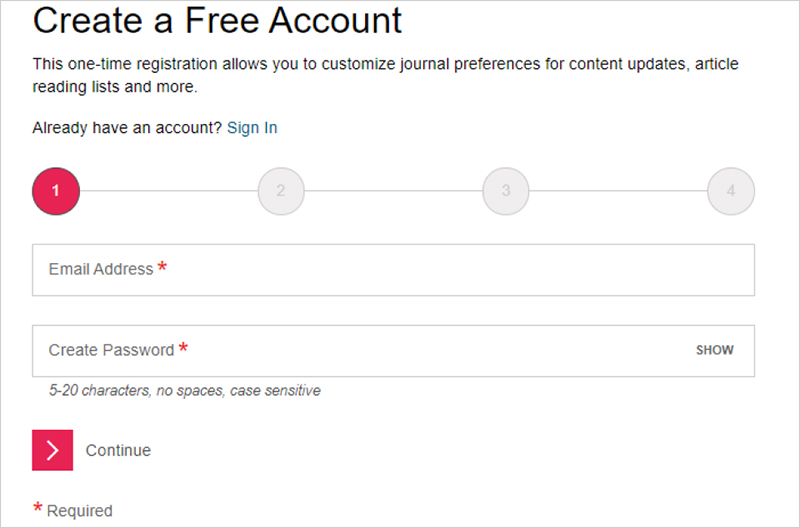Click the Continue text label
The height and width of the screenshot is (528, 800).
[x=118, y=450]
